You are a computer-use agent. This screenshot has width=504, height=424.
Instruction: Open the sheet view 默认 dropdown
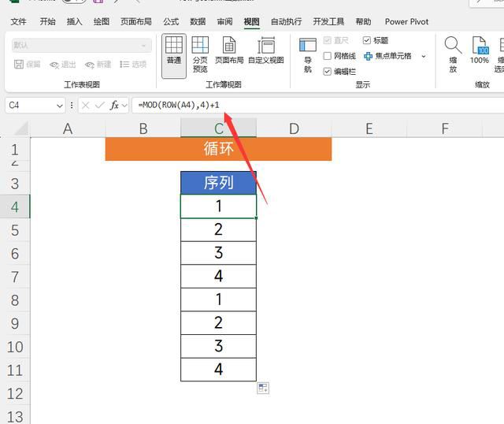click(x=82, y=46)
